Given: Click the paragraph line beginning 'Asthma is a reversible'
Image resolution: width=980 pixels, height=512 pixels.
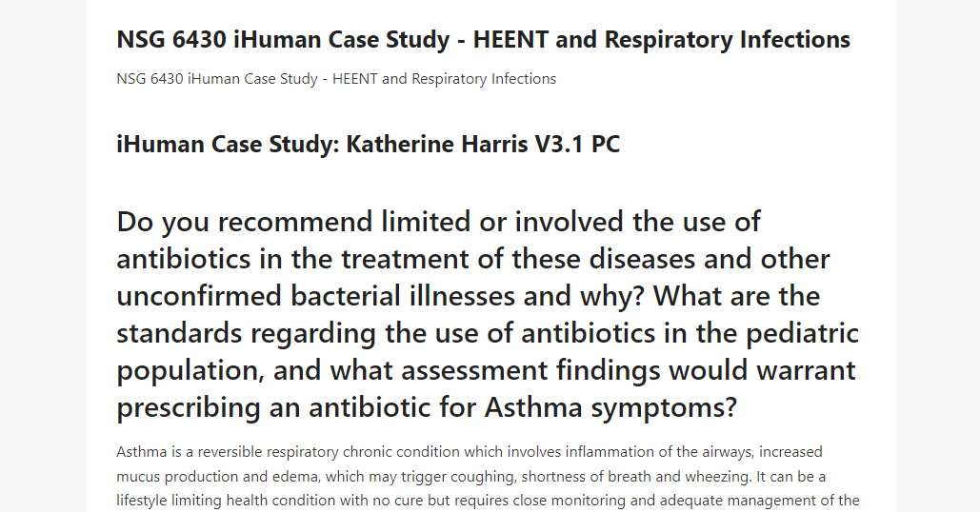Looking at the screenshot, I should 470,452.
